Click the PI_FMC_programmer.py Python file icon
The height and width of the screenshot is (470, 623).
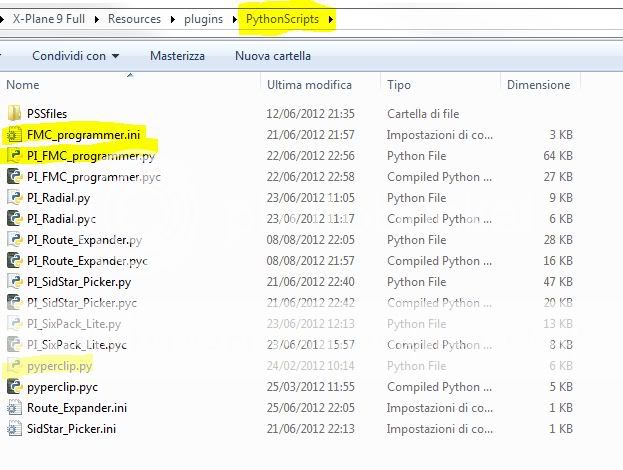tap(14, 156)
